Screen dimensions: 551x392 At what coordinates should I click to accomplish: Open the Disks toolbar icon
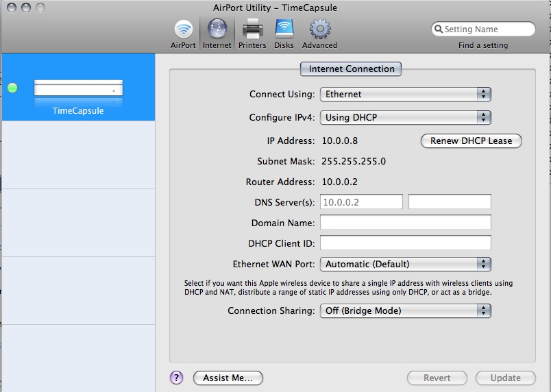[x=284, y=29]
